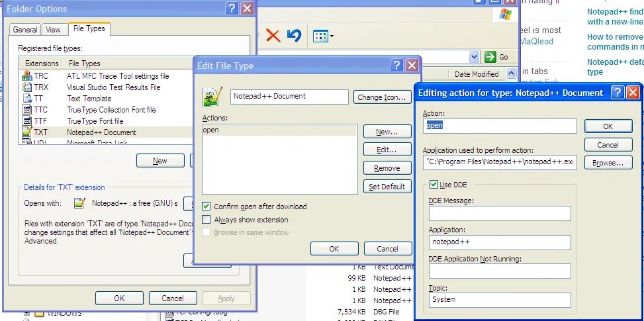Click the DDE Application field containing notepad++
Viewport: 644px width, 321px height.
coord(500,242)
